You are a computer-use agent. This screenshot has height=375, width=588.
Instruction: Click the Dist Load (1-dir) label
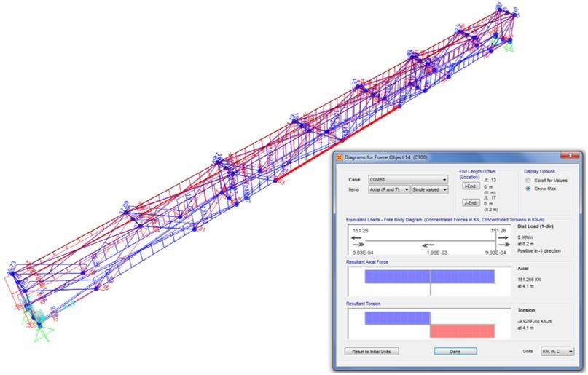coord(536,226)
